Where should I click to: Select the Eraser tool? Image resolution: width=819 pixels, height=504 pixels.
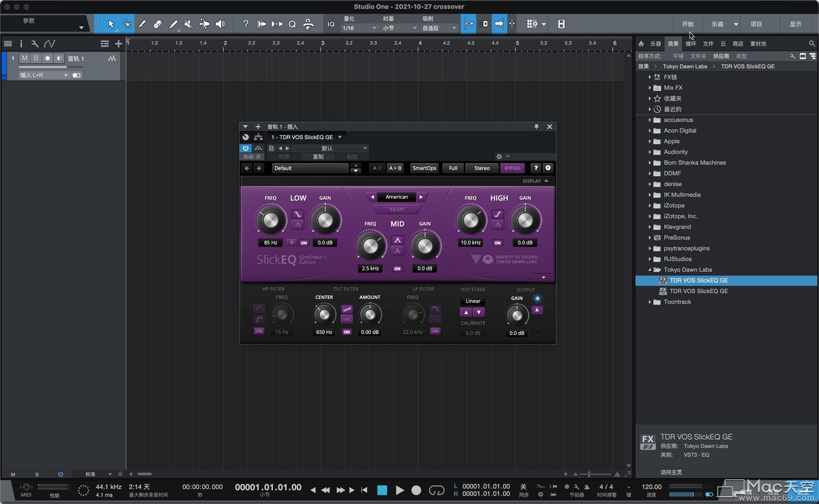[158, 24]
